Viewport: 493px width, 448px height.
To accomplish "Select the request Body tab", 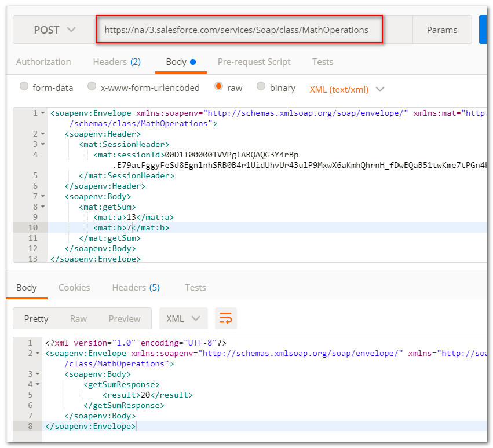I will [181, 61].
